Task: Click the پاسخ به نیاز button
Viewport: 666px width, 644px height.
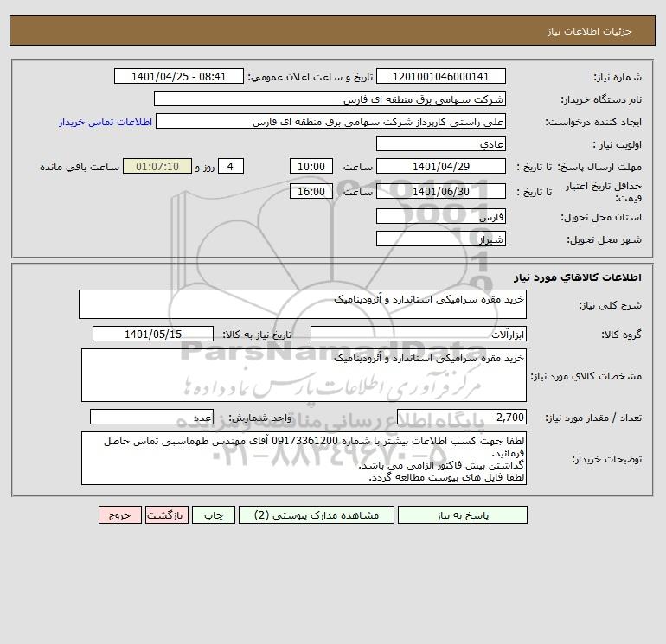Action: coord(463,515)
